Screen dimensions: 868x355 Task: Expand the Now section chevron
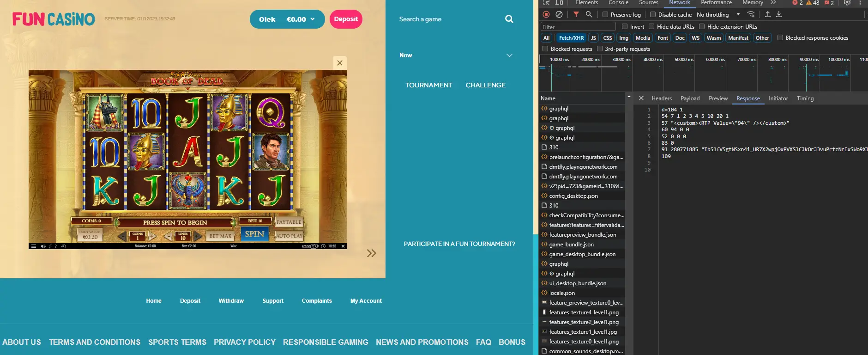pyautogui.click(x=509, y=55)
